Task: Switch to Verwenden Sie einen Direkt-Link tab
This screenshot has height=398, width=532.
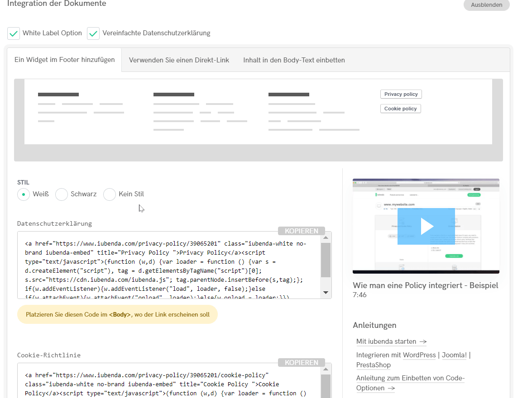Action: point(179,60)
